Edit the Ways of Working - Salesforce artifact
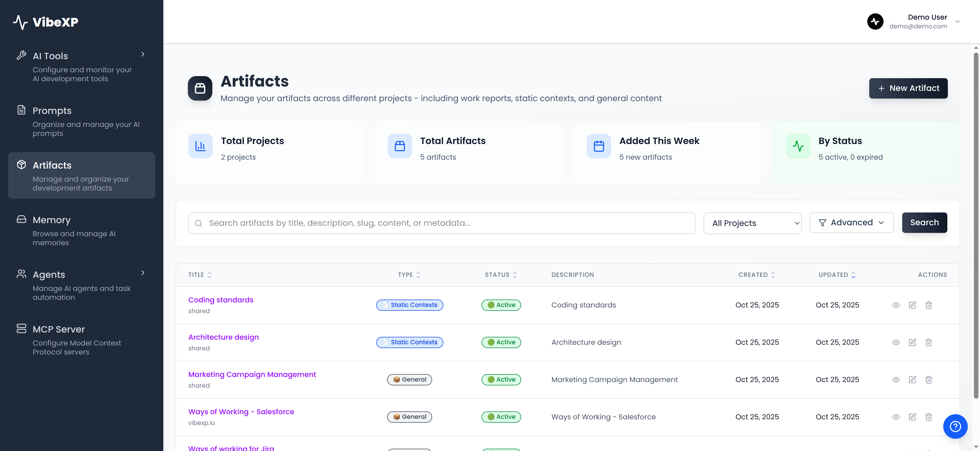This screenshot has width=980, height=451. pos(912,417)
